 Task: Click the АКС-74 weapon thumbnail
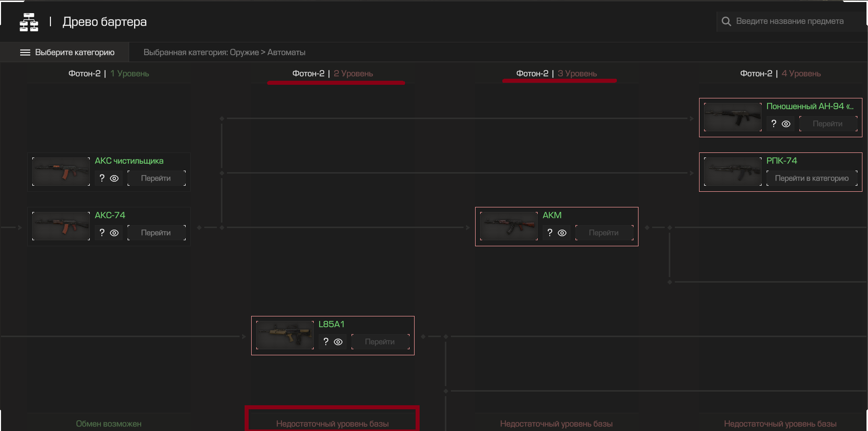[x=61, y=226]
